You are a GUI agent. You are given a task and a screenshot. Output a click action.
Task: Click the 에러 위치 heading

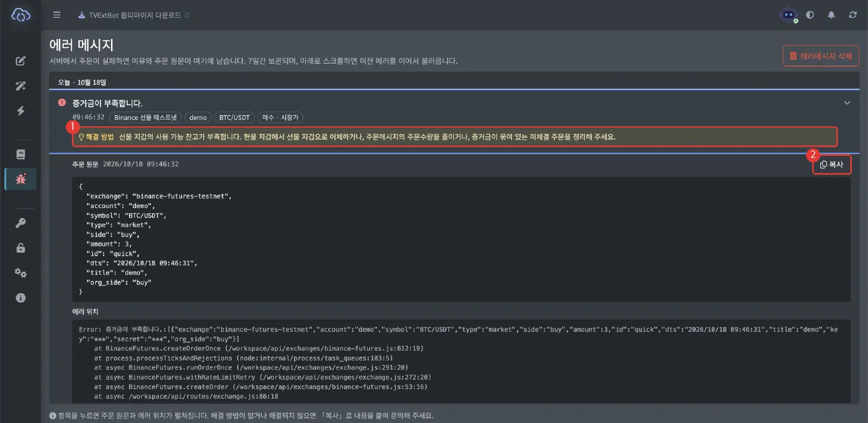(86, 312)
